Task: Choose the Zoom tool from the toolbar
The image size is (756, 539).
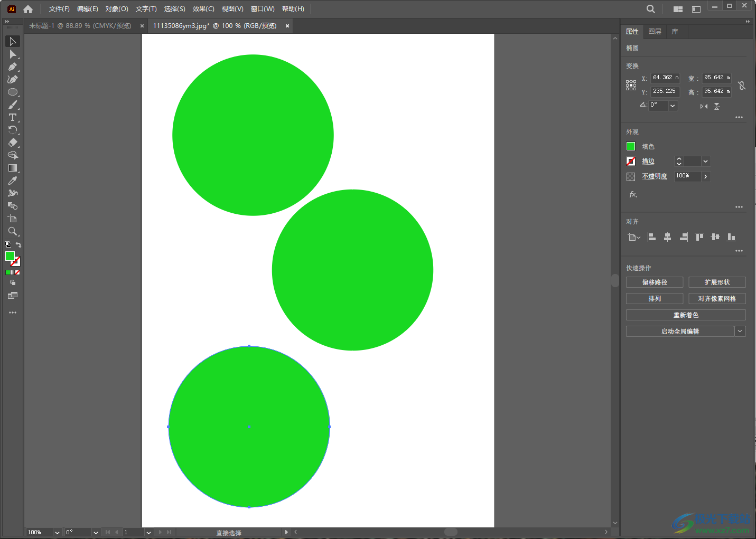Action: coord(13,232)
